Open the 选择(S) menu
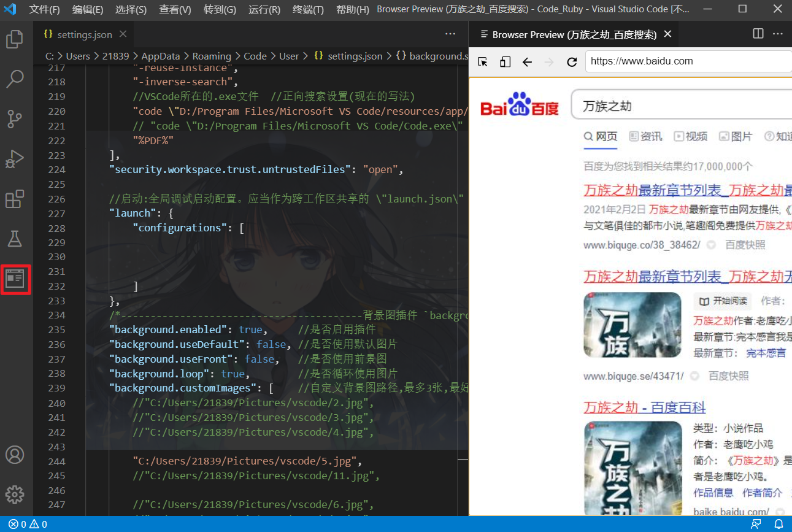 [x=131, y=9]
